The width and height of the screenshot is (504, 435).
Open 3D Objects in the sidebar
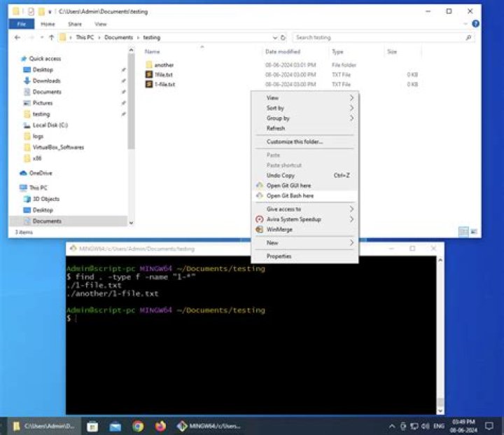(46, 199)
